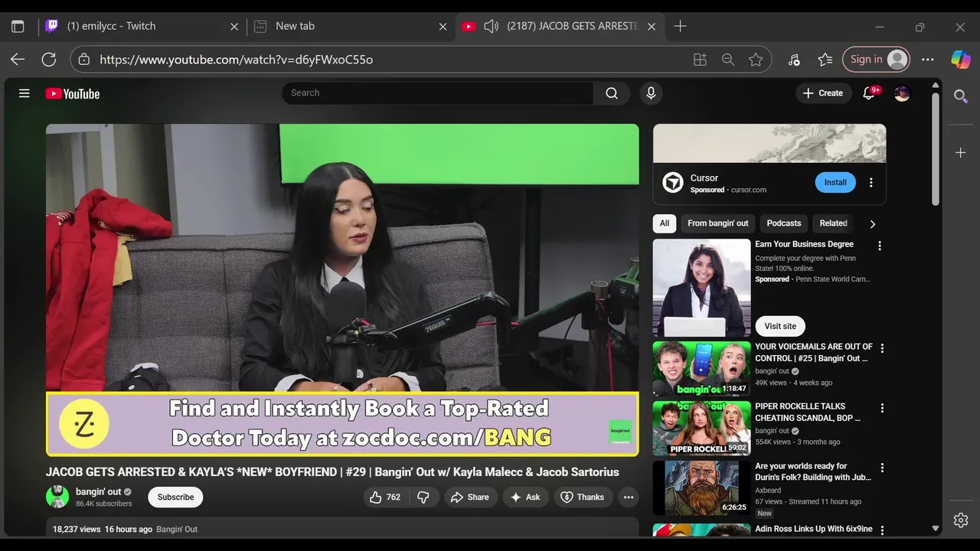Viewport: 980px width, 551px height.
Task: Open the Penn State ad thumbnail
Action: [x=701, y=288]
